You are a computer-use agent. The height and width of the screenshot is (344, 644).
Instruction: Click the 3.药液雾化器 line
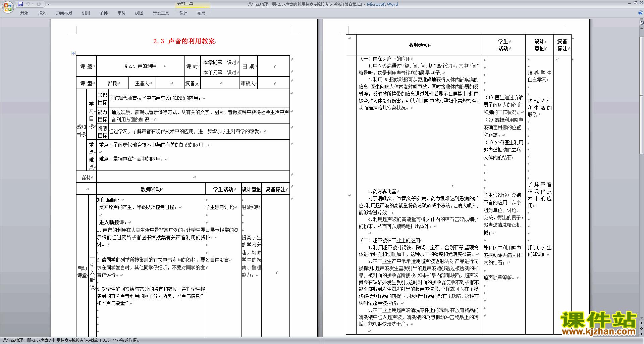tap(382, 191)
